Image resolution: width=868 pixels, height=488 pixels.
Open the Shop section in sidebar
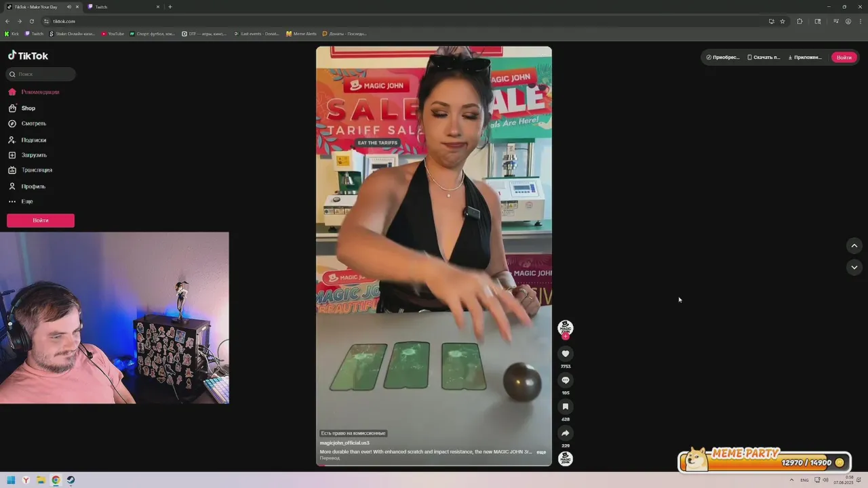(22, 108)
